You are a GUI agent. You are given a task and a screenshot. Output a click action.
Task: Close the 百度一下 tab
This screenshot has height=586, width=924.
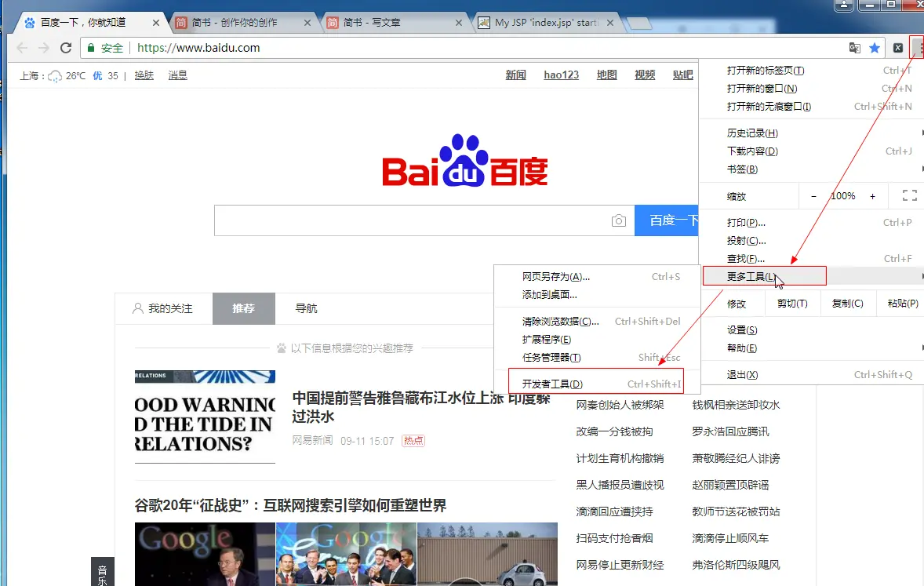[x=155, y=23]
